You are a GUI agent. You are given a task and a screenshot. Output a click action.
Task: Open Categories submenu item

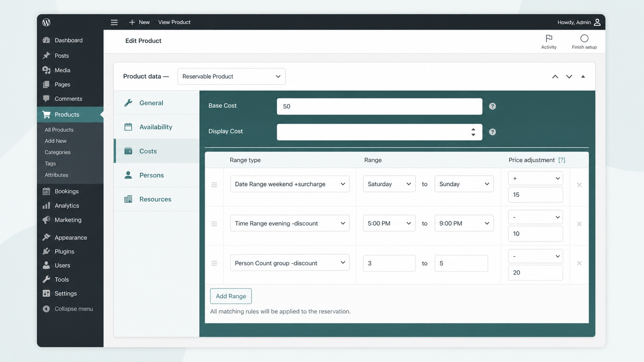click(x=58, y=152)
